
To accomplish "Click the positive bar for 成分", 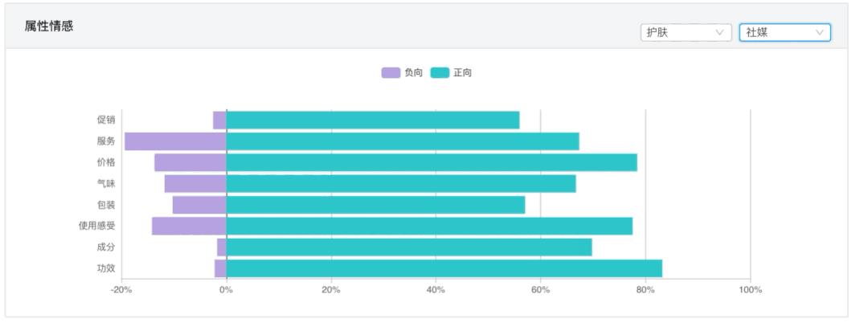I will (409, 247).
